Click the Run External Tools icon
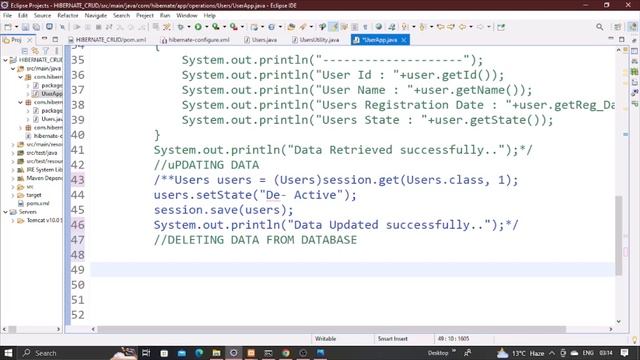Screen dimensions: 640x360 [x=233, y=27]
